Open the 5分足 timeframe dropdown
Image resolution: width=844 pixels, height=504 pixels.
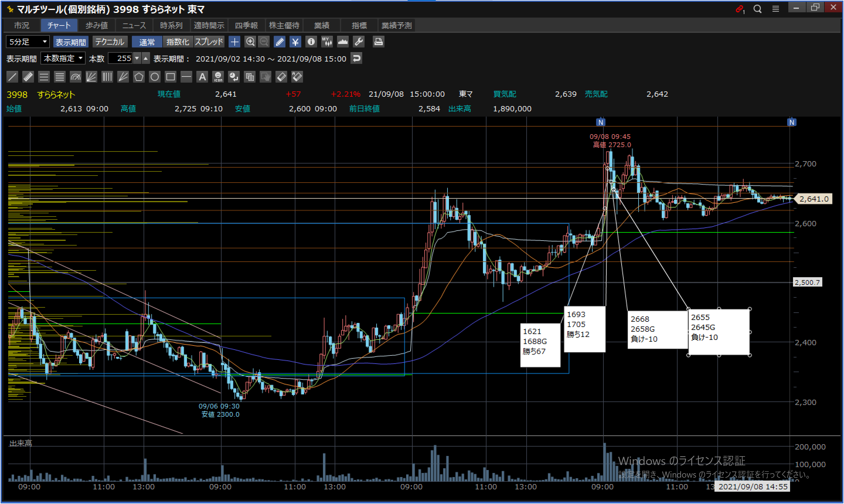coord(28,42)
